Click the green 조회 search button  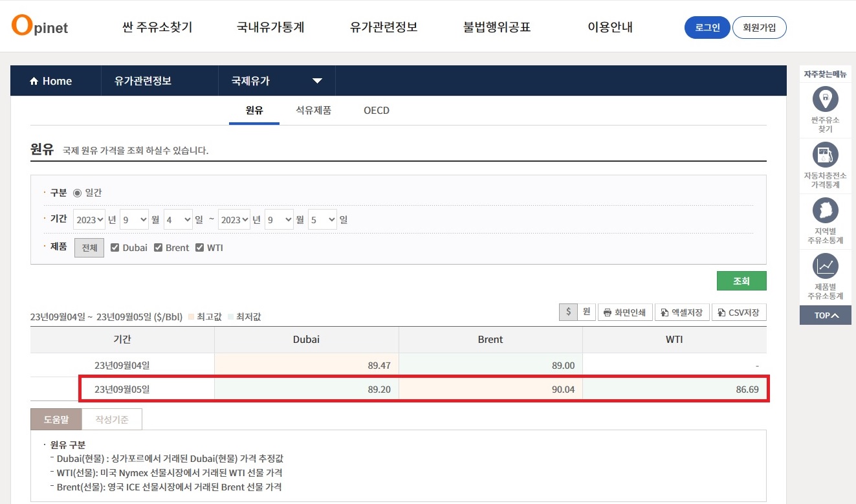pos(741,281)
